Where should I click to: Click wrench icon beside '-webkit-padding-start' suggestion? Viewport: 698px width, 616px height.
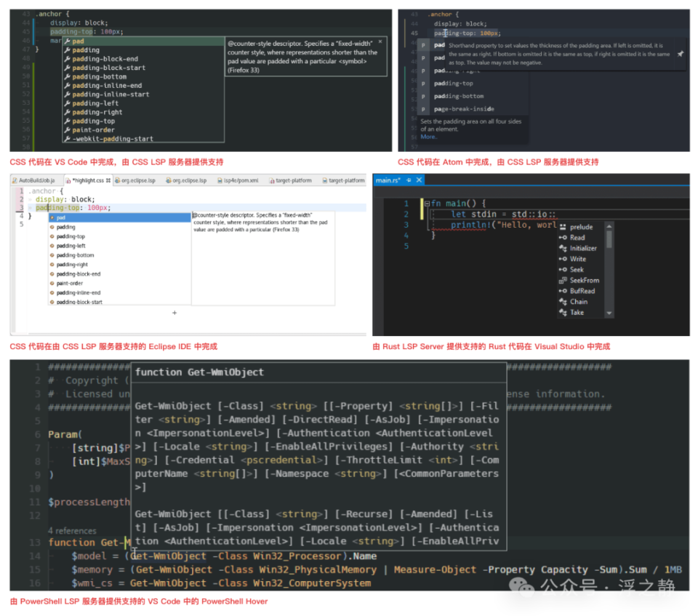click(67, 139)
